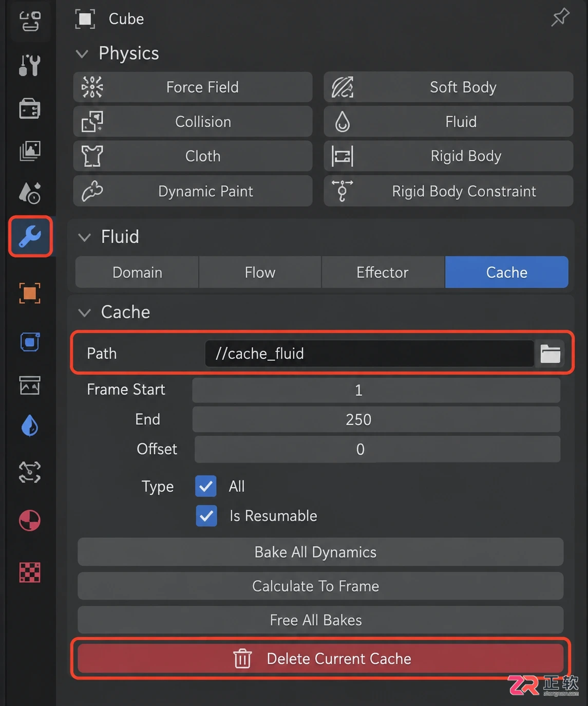Open the Particles properties tab icon
588x706 pixels.
click(30, 472)
